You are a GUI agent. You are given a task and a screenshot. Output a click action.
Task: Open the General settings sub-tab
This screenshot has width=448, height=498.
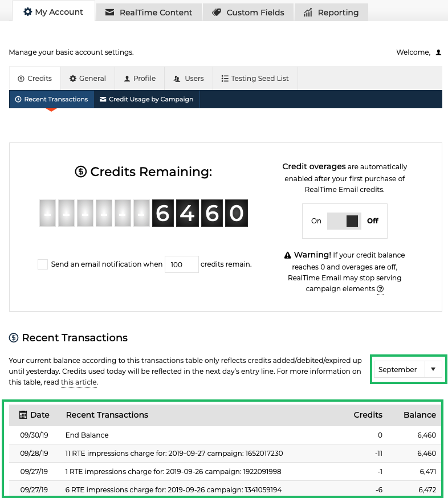point(88,79)
